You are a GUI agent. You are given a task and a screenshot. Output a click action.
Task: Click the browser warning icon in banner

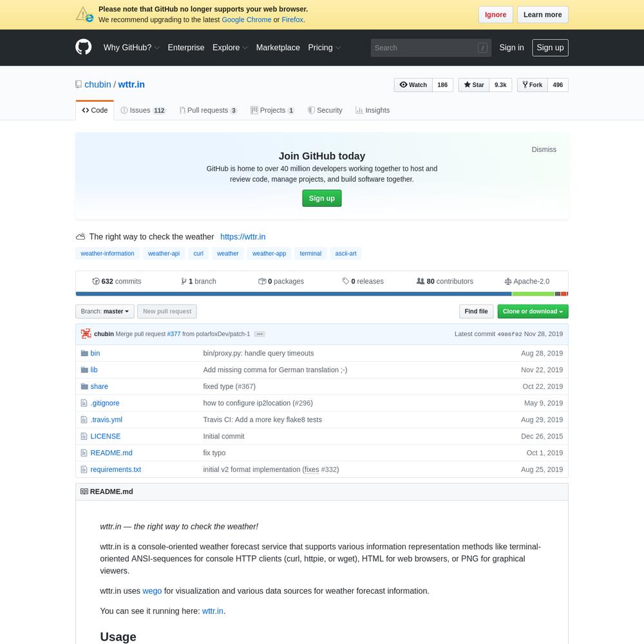(84, 14)
